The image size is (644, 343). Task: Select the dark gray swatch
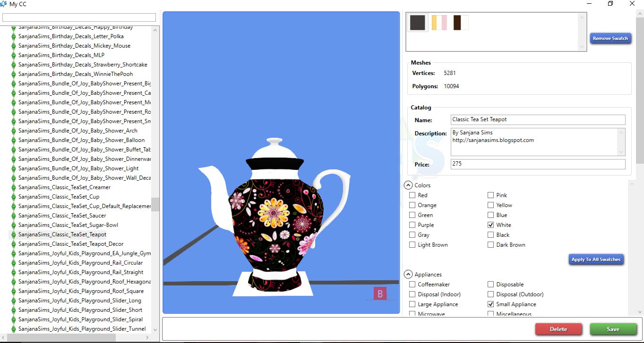tap(418, 23)
